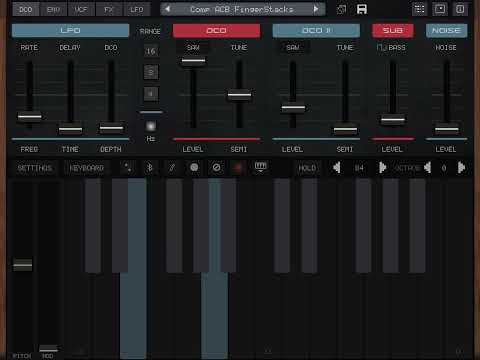Click the DCO LEVEL slider handle
The width and height of the screenshot is (480, 360).
click(x=193, y=61)
